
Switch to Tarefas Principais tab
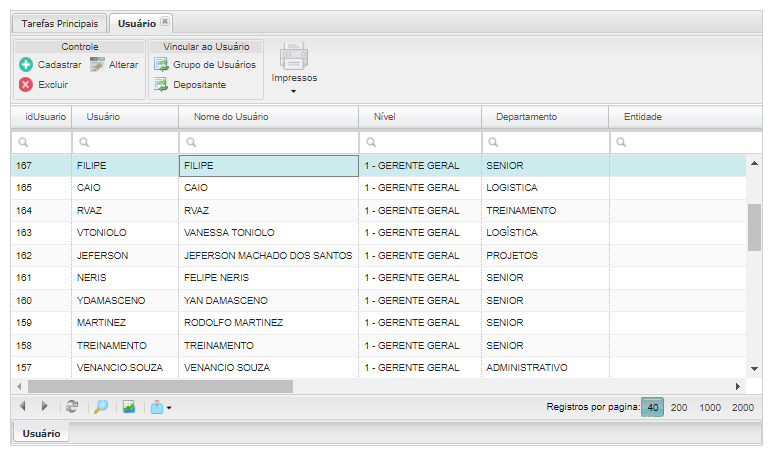(60, 23)
